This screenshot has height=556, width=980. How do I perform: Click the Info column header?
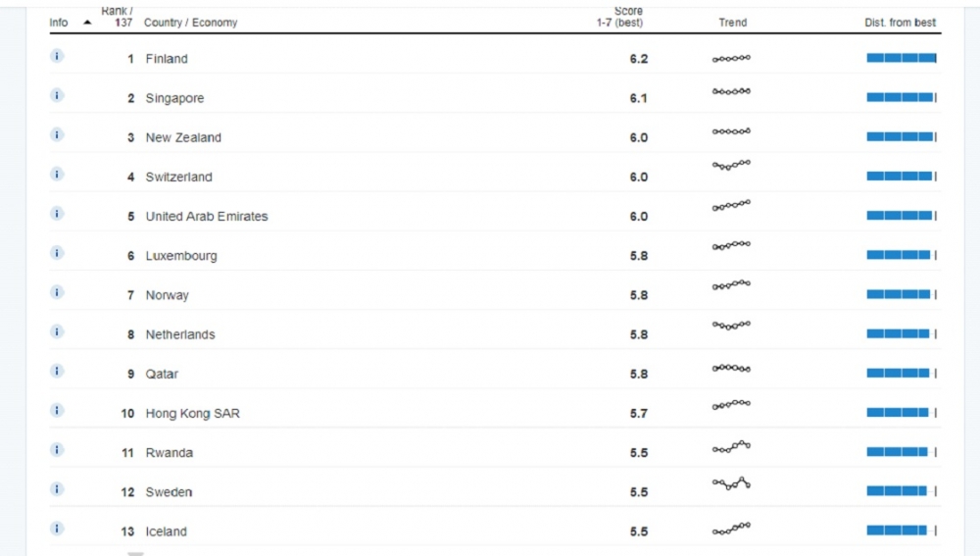click(x=59, y=23)
